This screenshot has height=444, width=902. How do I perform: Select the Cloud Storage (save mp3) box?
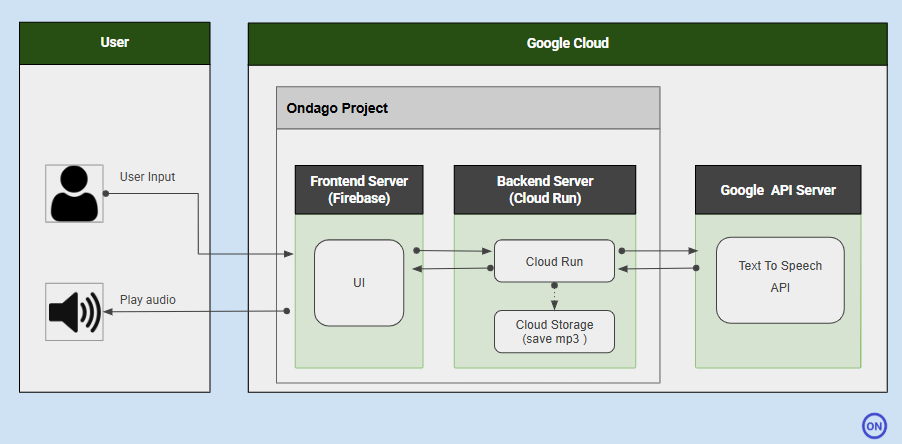tap(555, 332)
